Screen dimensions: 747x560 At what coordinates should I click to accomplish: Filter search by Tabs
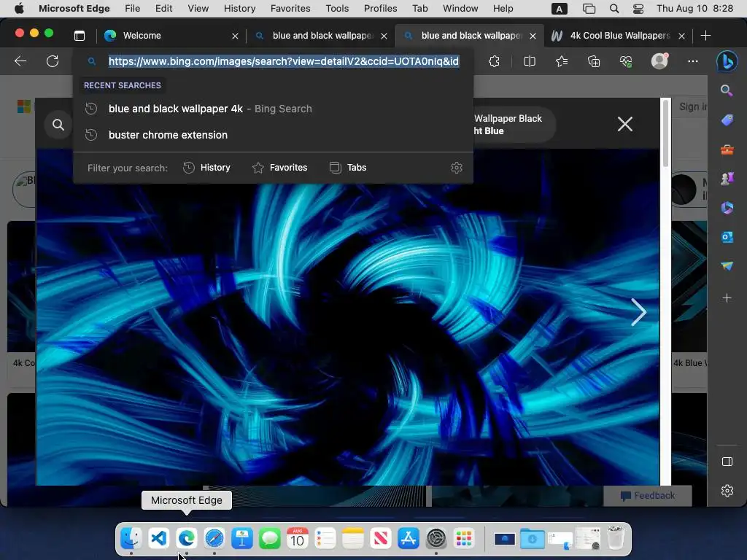348,168
